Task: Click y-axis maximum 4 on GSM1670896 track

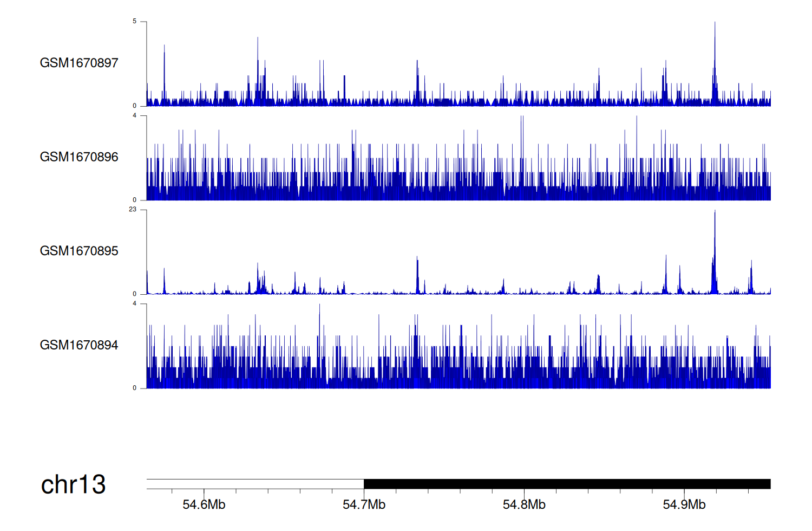Action: (134, 115)
